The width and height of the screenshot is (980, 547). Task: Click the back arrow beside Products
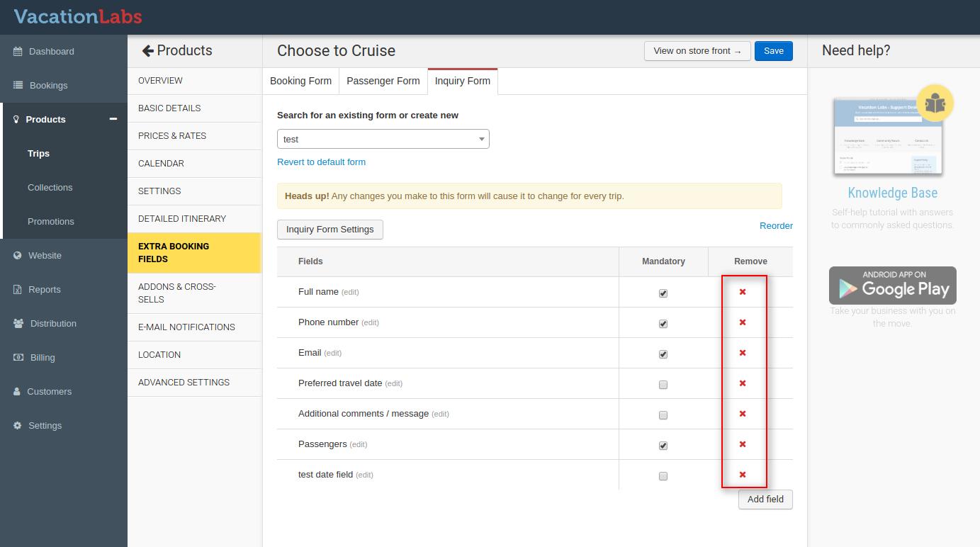(x=147, y=51)
